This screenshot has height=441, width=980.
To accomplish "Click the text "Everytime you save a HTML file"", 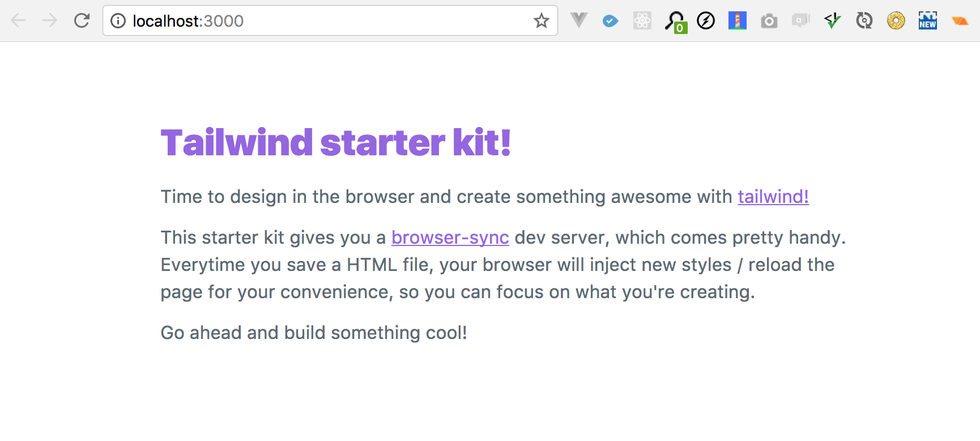I will [297, 265].
